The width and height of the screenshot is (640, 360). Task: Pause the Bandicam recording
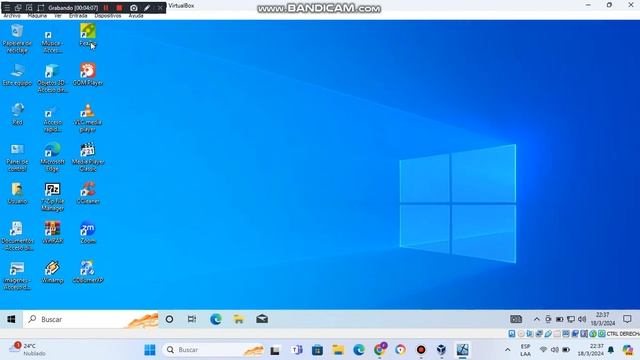[106, 8]
